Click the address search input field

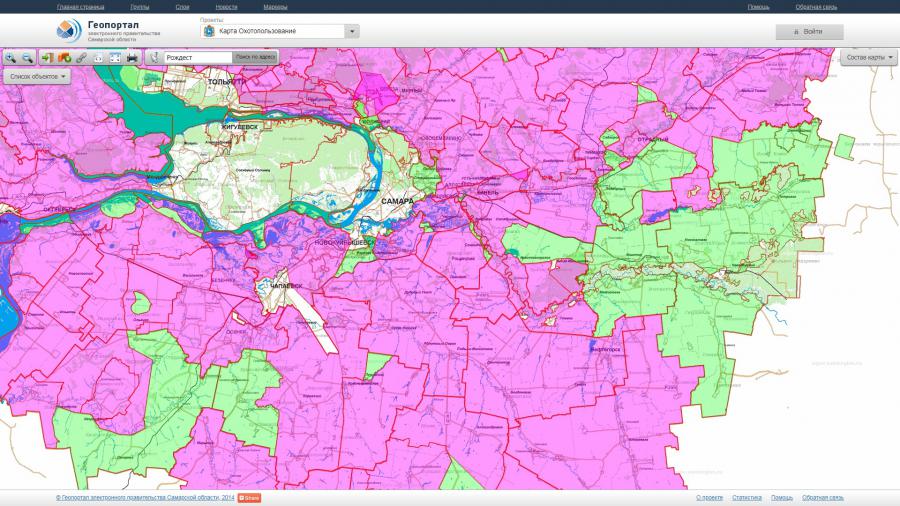(198, 58)
